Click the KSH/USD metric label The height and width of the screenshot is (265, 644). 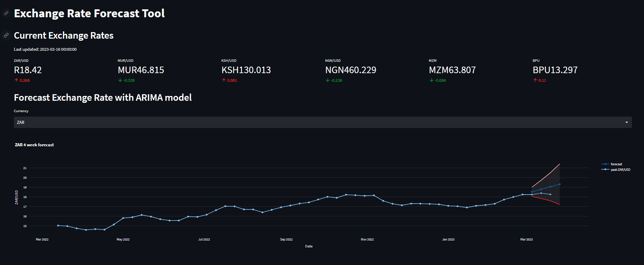(229, 61)
